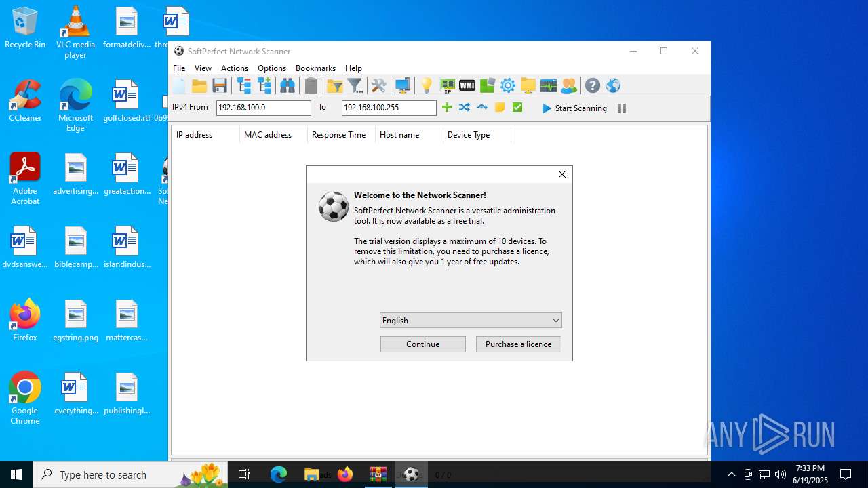Image resolution: width=868 pixels, height=488 pixels.
Task: Click Continue in the welcome dialog
Action: [x=423, y=344]
